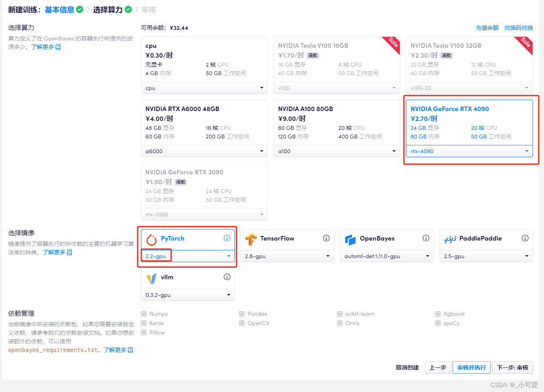
Task: Click document icon after 算力 了解更多
Action: click(58, 47)
